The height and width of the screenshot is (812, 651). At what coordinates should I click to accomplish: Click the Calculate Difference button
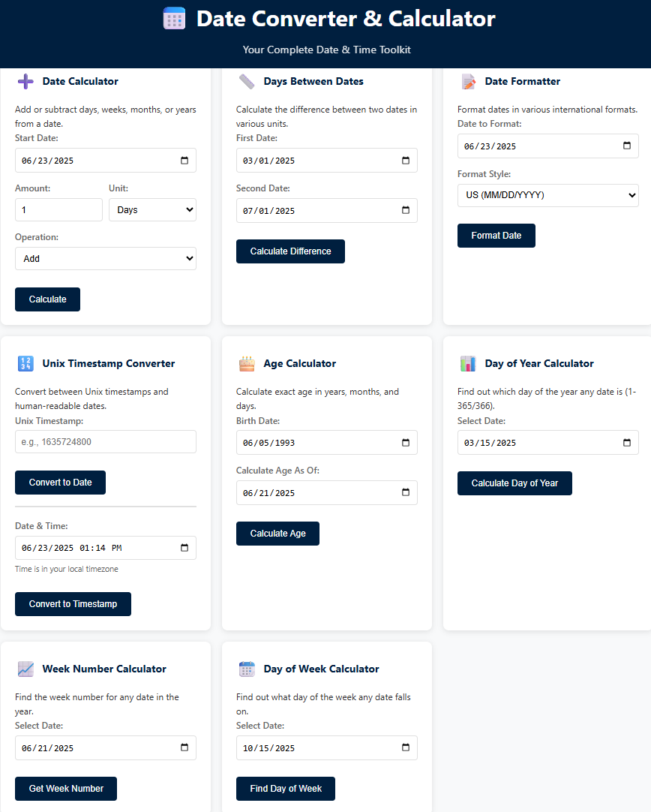tap(290, 251)
